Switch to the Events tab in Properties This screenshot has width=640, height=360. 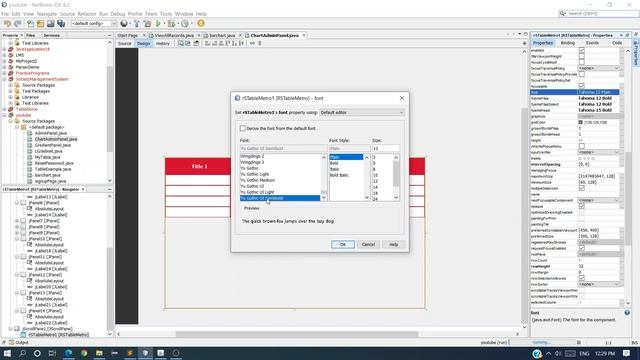pos(592,43)
